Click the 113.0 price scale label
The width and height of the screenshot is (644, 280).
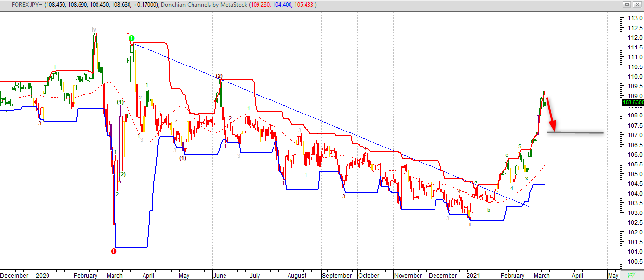(631, 18)
